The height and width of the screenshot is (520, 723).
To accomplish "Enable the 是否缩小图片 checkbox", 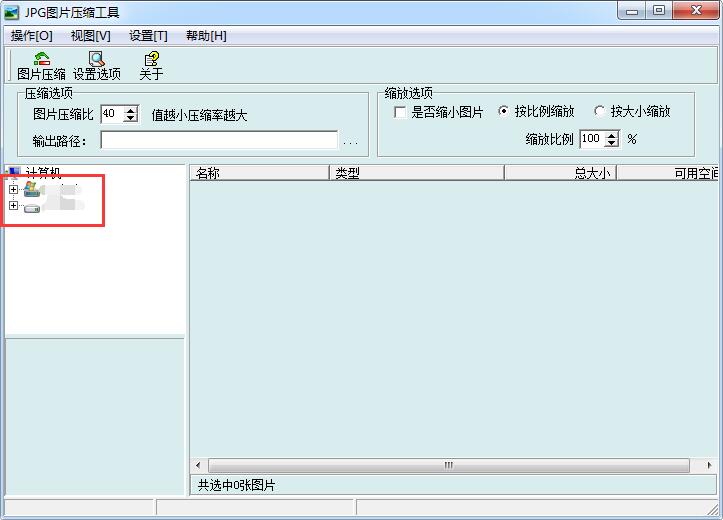I will pos(401,113).
